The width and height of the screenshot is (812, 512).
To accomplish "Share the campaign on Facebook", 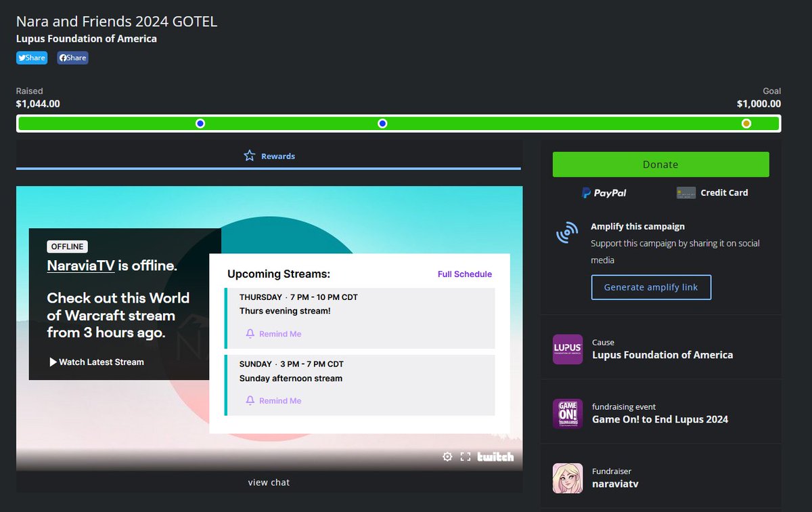I will coord(72,58).
